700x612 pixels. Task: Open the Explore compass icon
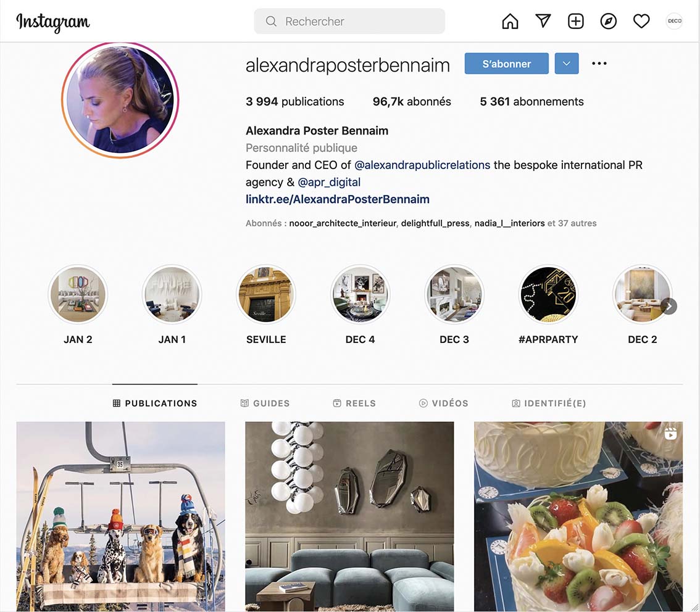pyautogui.click(x=609, y=21)
